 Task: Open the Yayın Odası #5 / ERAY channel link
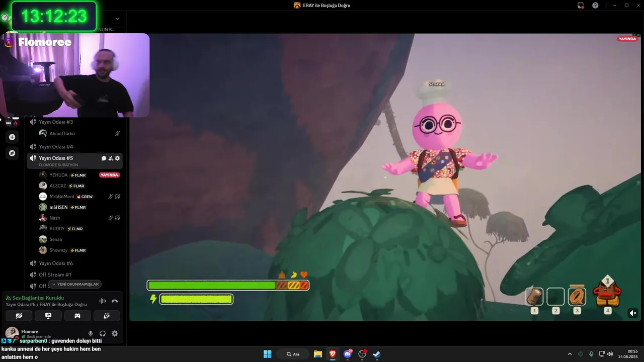pos(46,305)
